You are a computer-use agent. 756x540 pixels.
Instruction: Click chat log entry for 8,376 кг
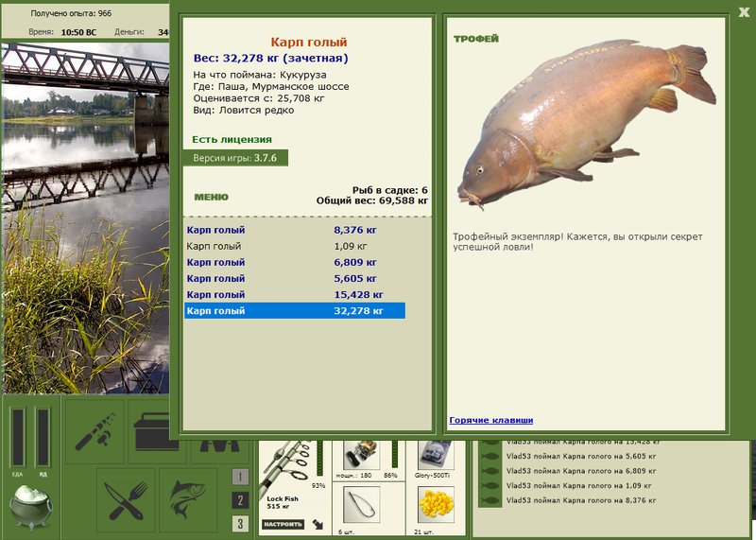581,500
